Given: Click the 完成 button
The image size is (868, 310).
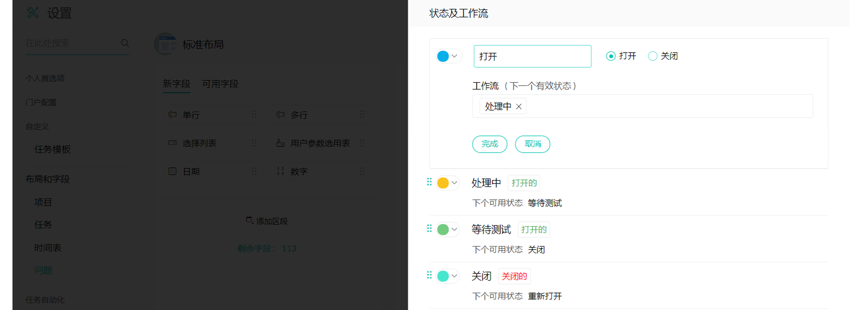Looking at the screenshot, I should pos(489,144).
